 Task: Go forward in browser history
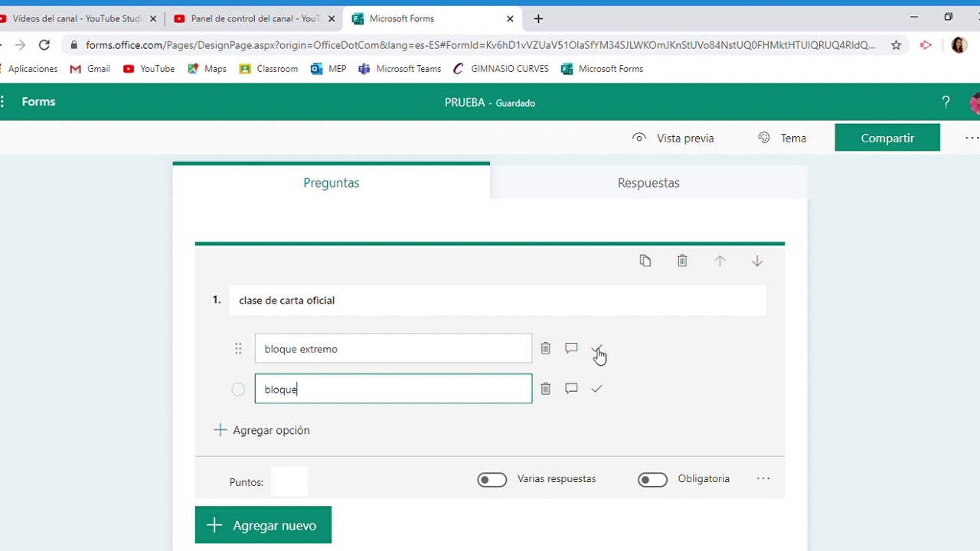pos(20,45)
